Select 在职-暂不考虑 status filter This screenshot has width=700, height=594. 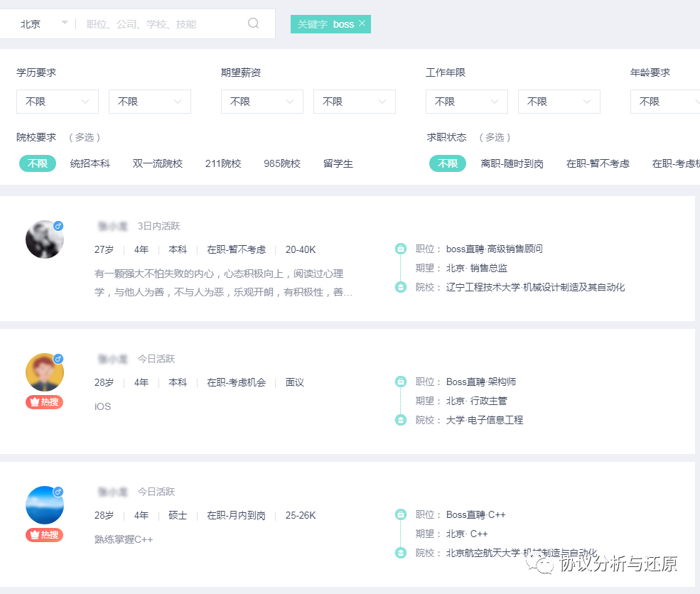click(x=598, y=163)
